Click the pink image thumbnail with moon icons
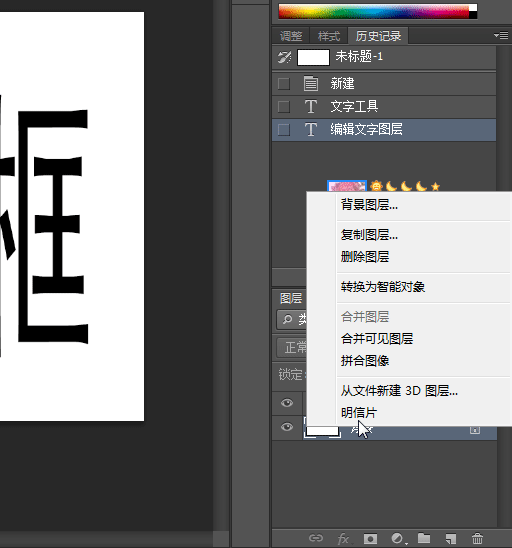The height and width of the screenshot is (548, 512). (347, 186)
